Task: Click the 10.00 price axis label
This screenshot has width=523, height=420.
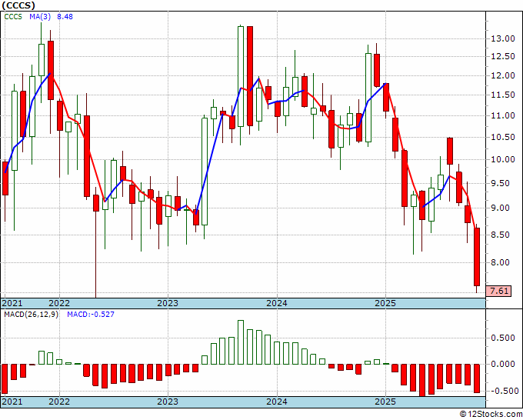Action: coord(503,159)
